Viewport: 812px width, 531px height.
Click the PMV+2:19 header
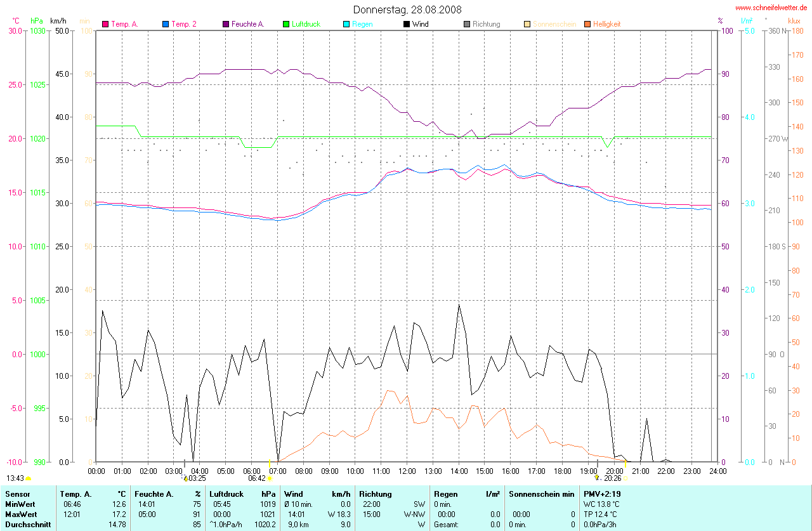point(602,494)
